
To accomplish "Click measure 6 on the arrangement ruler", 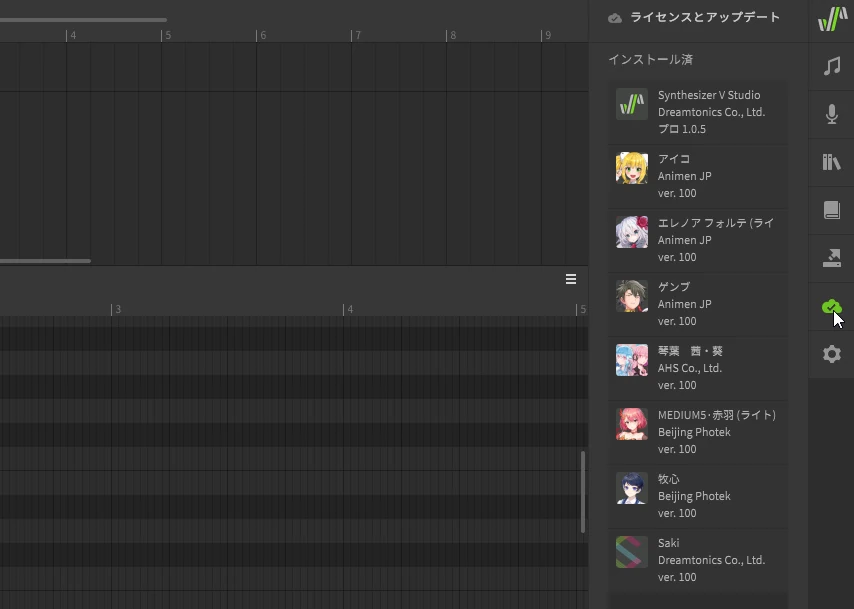I will tap(261, 35).
